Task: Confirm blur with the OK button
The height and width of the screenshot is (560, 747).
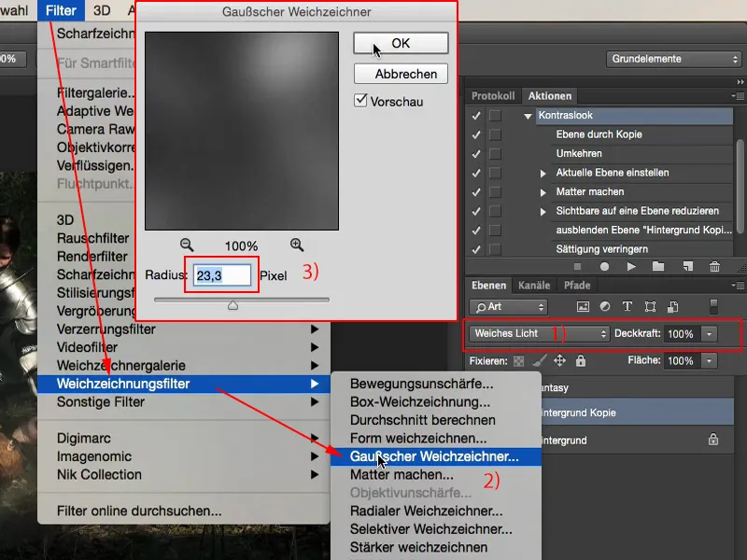Action: click(401, 43)
